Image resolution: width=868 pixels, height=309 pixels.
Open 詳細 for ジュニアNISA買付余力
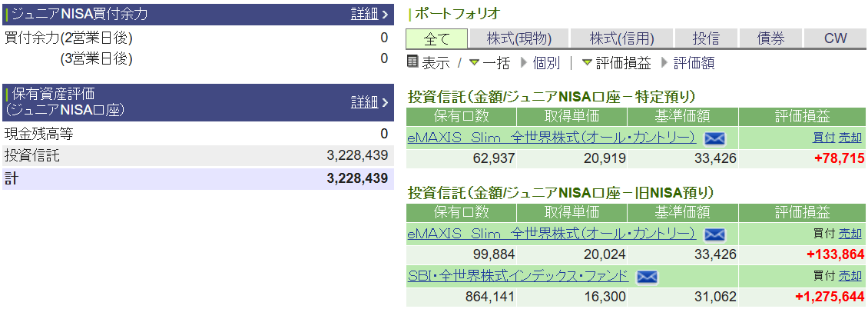pyautogui.click(x=369, y=14)
